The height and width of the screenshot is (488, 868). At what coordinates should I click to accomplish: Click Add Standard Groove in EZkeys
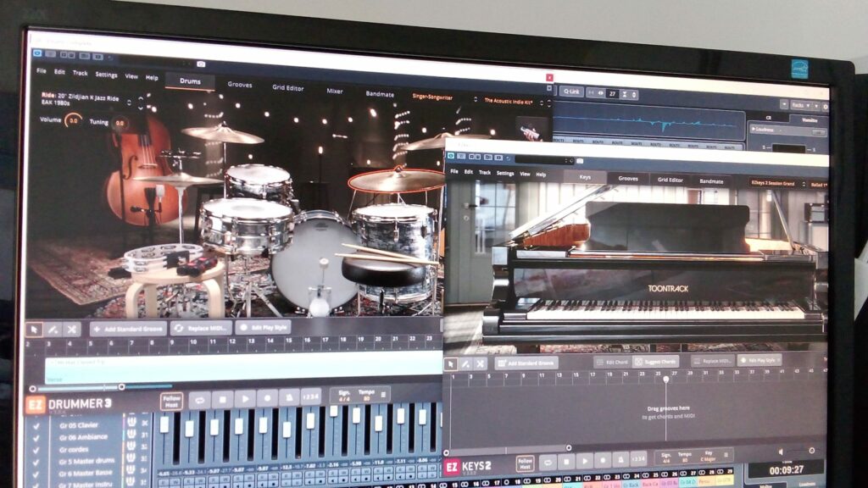pyautogui.click(x=526, y=363)
